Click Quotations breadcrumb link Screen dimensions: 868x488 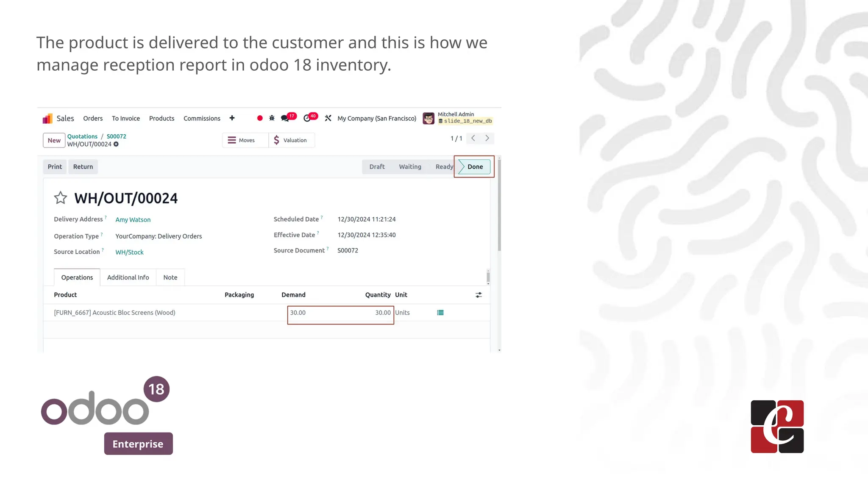82,136
